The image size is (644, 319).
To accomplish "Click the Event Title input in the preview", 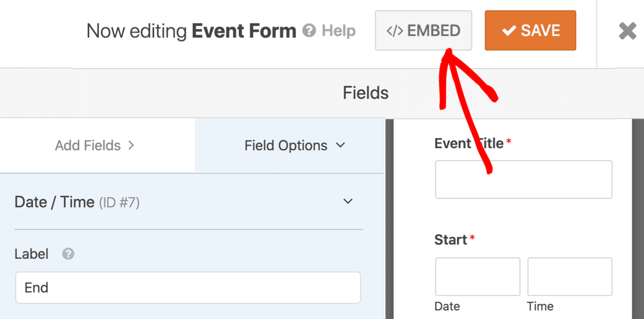I will [x=523, y=180].
